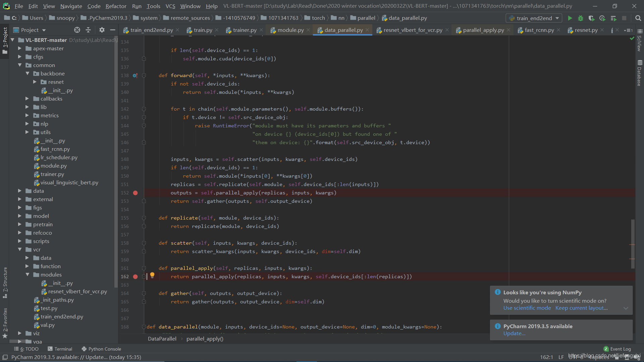
Task: Click Use scientific mode link
Action: pyautogui.click(x=527, y=308)
